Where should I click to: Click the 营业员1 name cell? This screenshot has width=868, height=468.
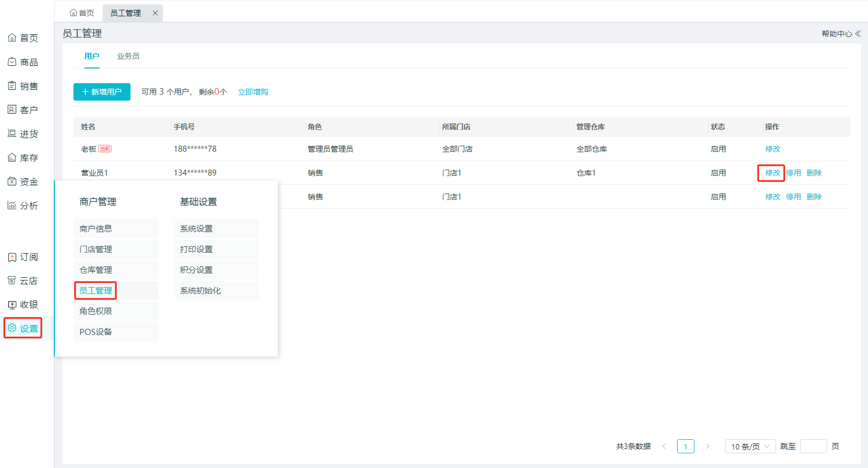point(95,173)
